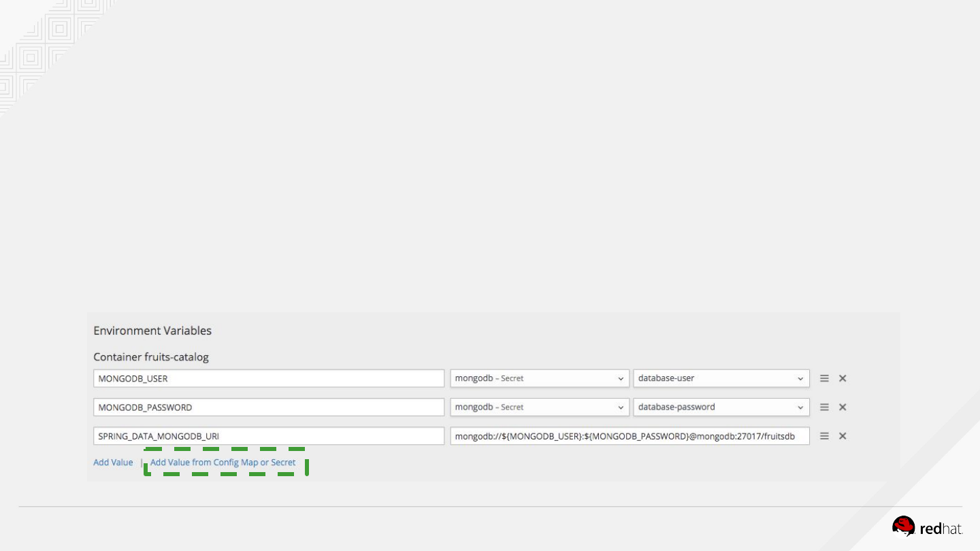980x551 pixels.
Task: Edit the mongodb connection URI value field
Action: 630,436
